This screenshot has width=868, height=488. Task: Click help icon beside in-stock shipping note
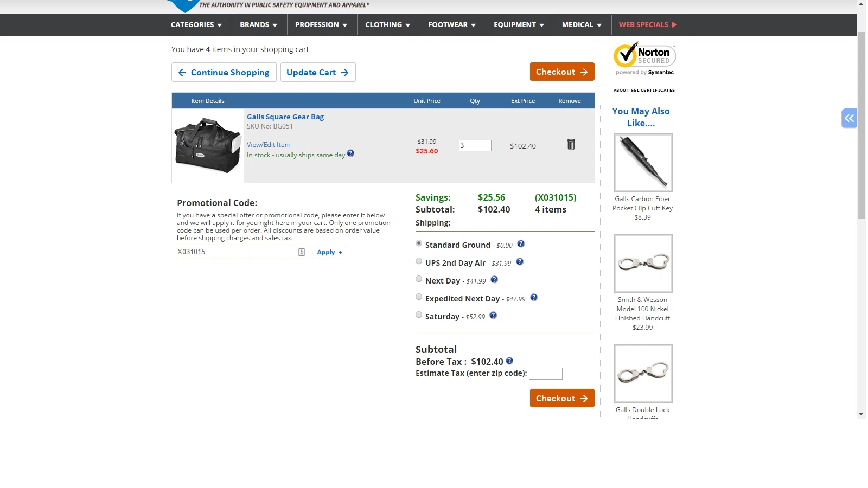[x=350, y=153]
